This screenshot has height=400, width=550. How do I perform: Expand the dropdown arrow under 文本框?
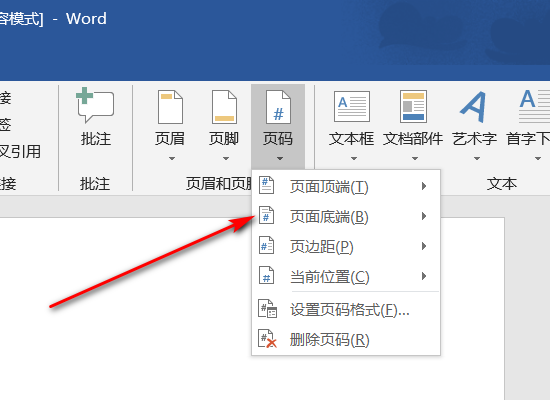[354, 159]
